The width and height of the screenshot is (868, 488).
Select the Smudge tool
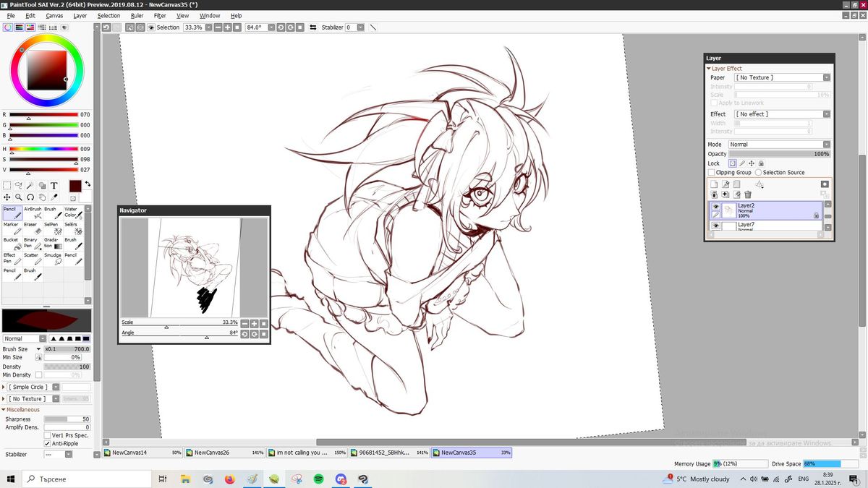coord(53,259)
